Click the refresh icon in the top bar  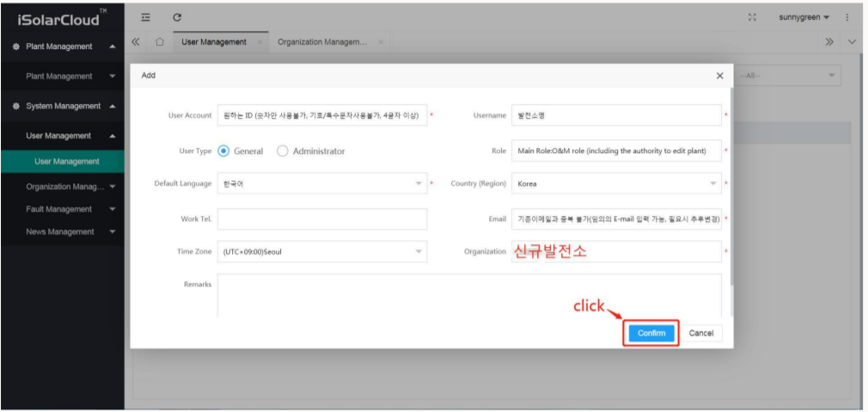[177, 17]
